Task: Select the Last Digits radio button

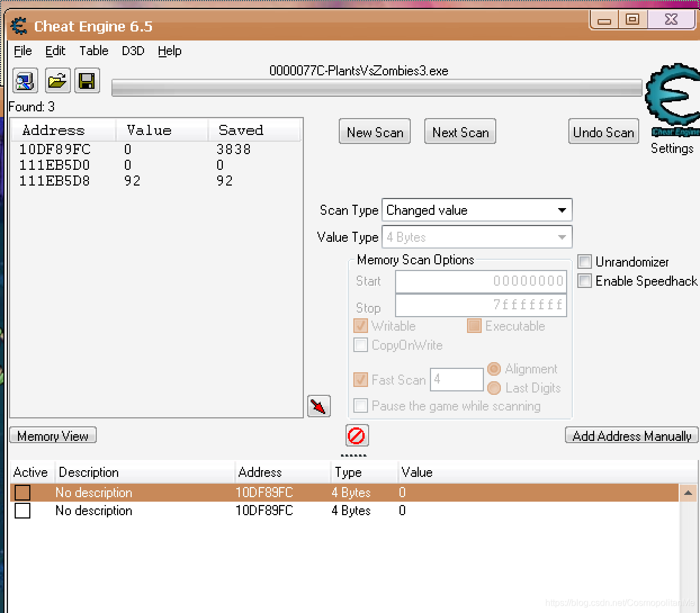Action: point(494,388)
